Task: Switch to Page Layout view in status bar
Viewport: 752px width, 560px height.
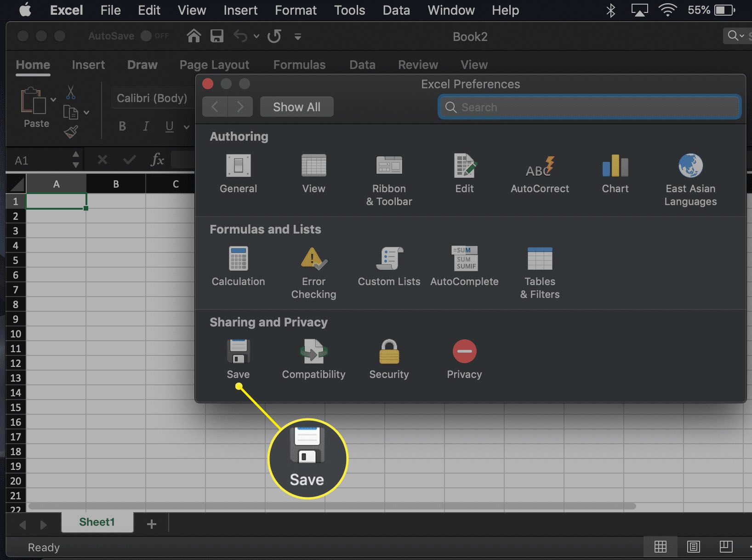Action: (x=693, y=547)
